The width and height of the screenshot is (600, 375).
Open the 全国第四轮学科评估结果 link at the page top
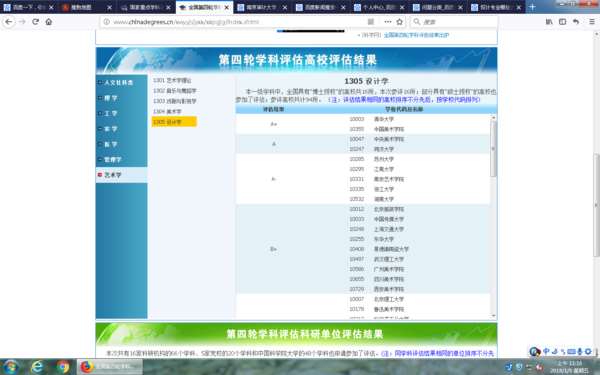pyautogui.click(x=416, y=35)
